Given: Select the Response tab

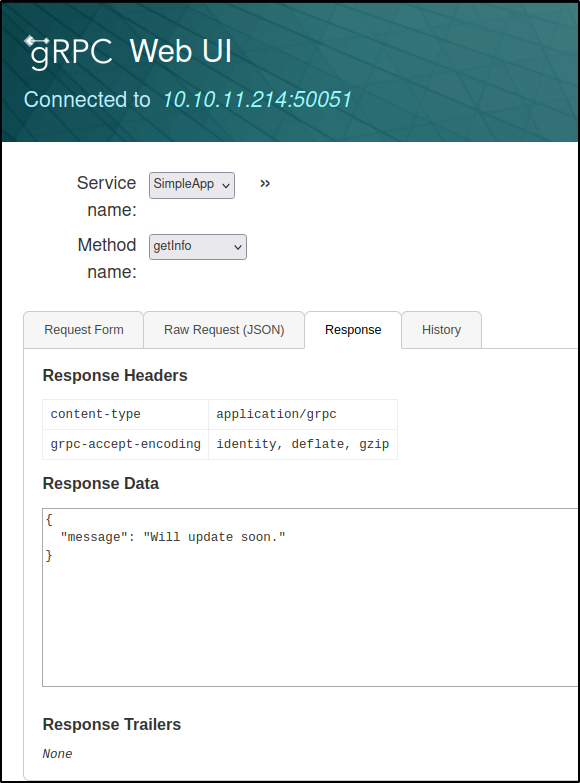Looking at the screenshot, I should 353,330.
